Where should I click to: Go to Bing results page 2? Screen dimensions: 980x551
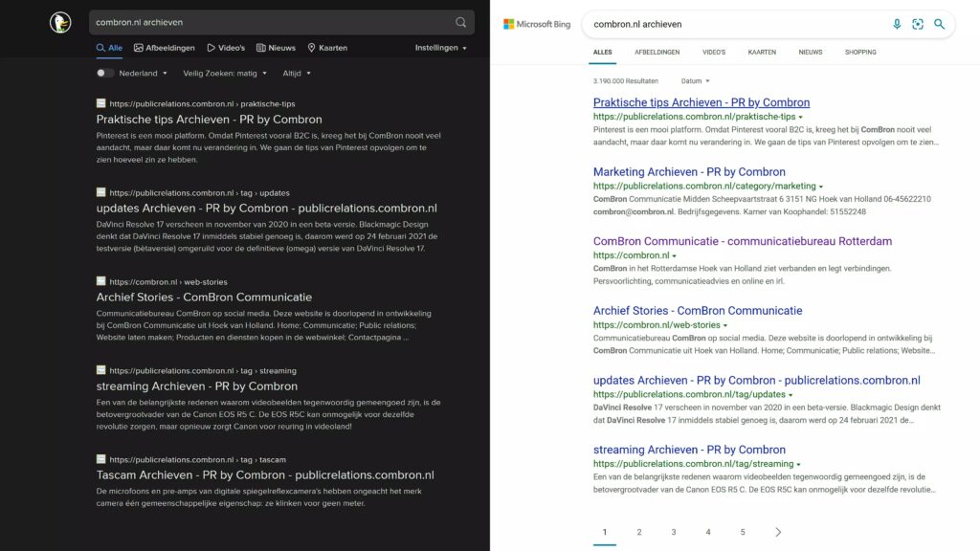(638, 532)
